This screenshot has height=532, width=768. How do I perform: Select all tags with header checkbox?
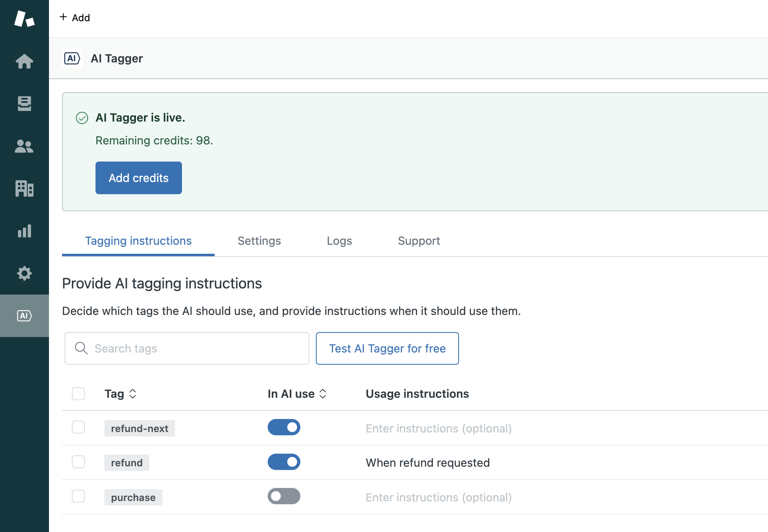pos(78,394)
